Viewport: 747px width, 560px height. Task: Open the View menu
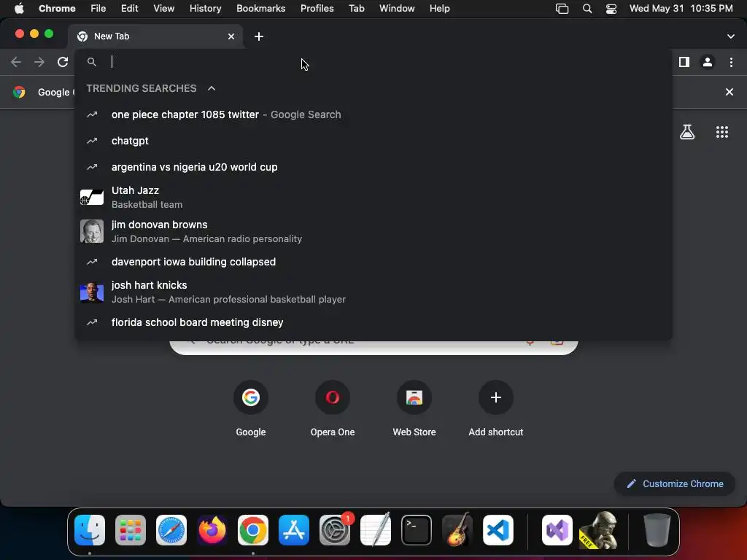163,9
